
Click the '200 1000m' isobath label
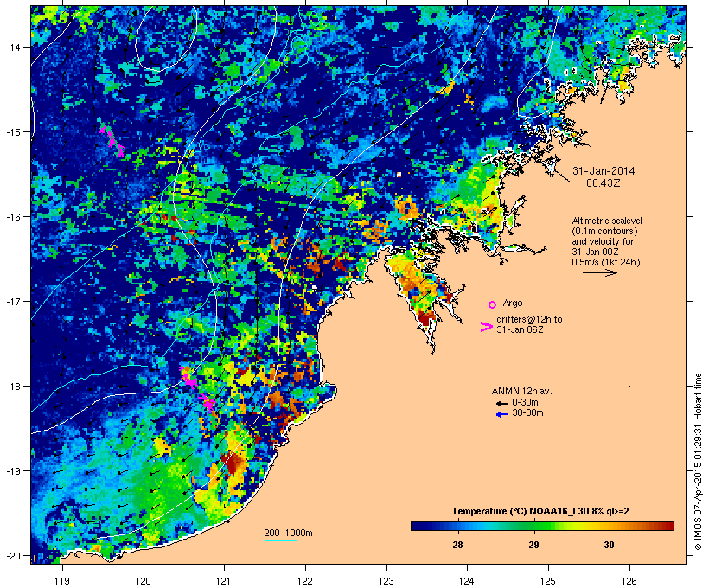(x=288, y=533)
